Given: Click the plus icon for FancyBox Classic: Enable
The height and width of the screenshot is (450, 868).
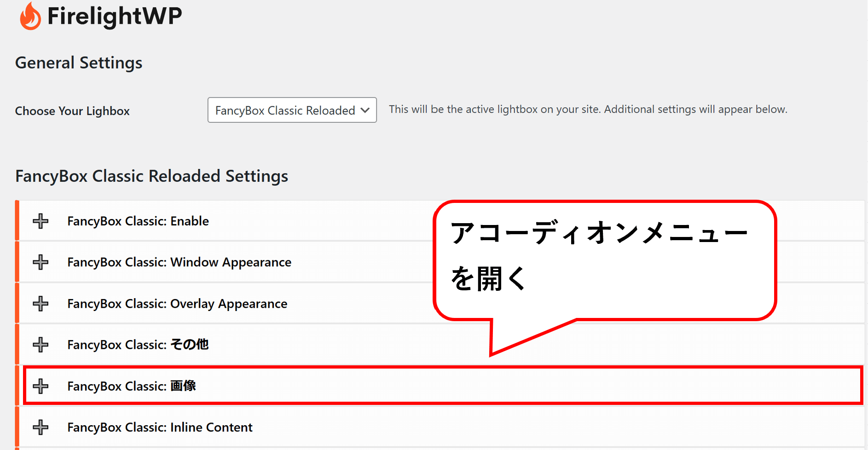Looking at the screenshot, I should pos(41,221).
